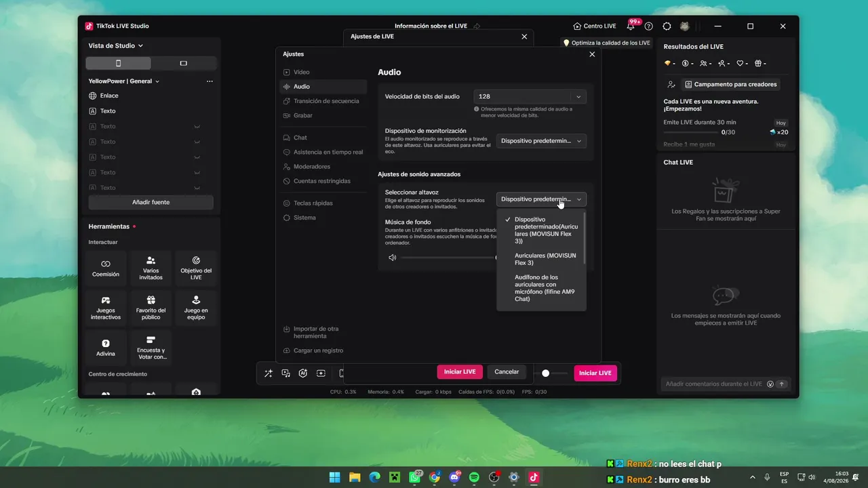The height and width of the screenshot is (488, 868).
Task: Click Añadir fuente button
Action: click(x=151, y=202)
